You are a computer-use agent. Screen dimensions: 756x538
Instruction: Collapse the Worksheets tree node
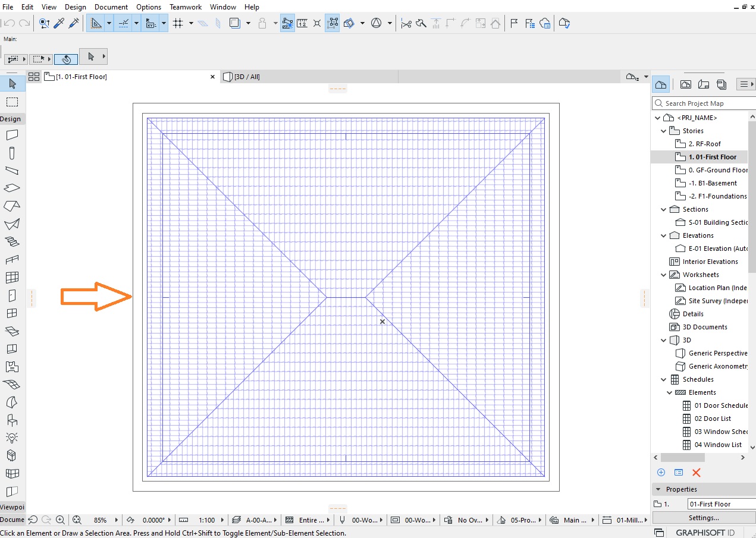[x=663, y=275]
